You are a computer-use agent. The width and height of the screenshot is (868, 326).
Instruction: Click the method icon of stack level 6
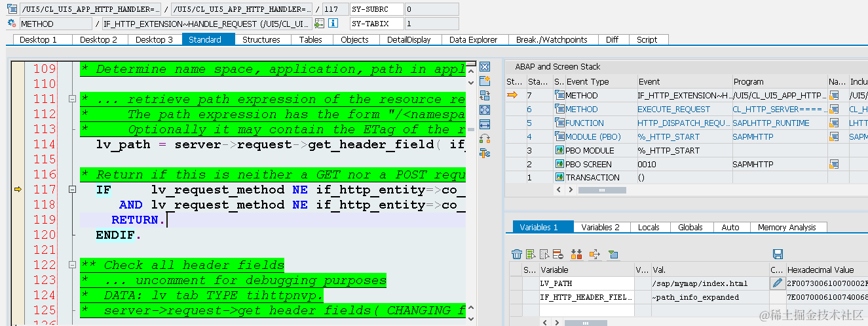(x=559, y=110)
